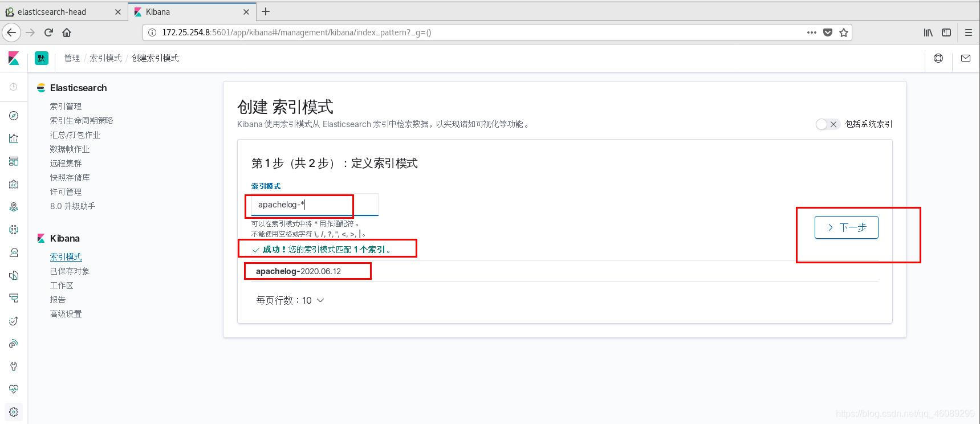Open Maps icon in sidebar

(14, 207)
